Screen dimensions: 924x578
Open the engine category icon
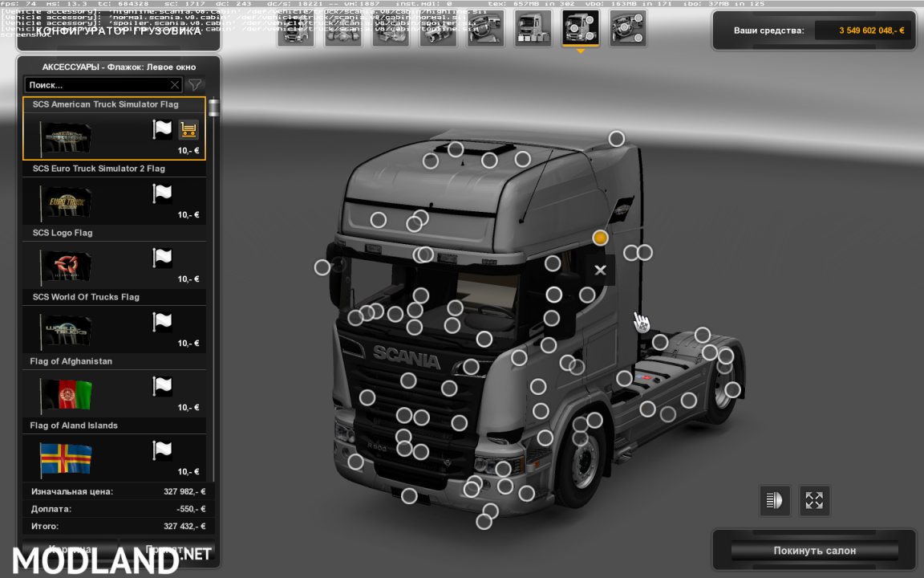(391, 28)
